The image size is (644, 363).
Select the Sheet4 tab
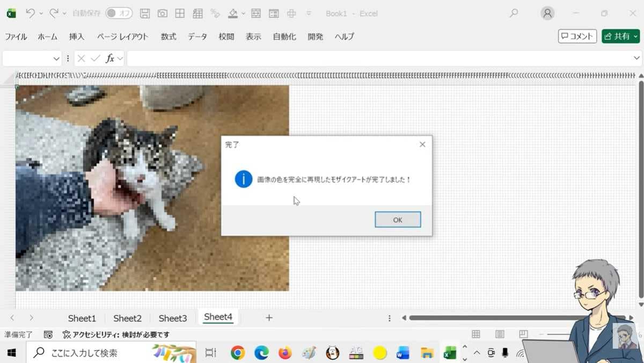pyautogui.click(x=218, y=317)
